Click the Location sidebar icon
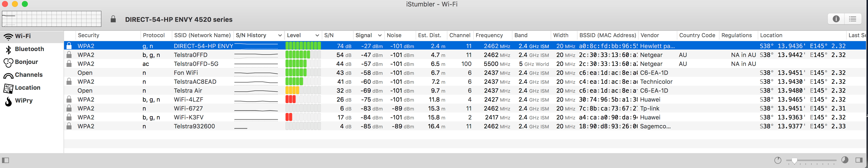This screenshot has height=168, width=868. (28, 87)
